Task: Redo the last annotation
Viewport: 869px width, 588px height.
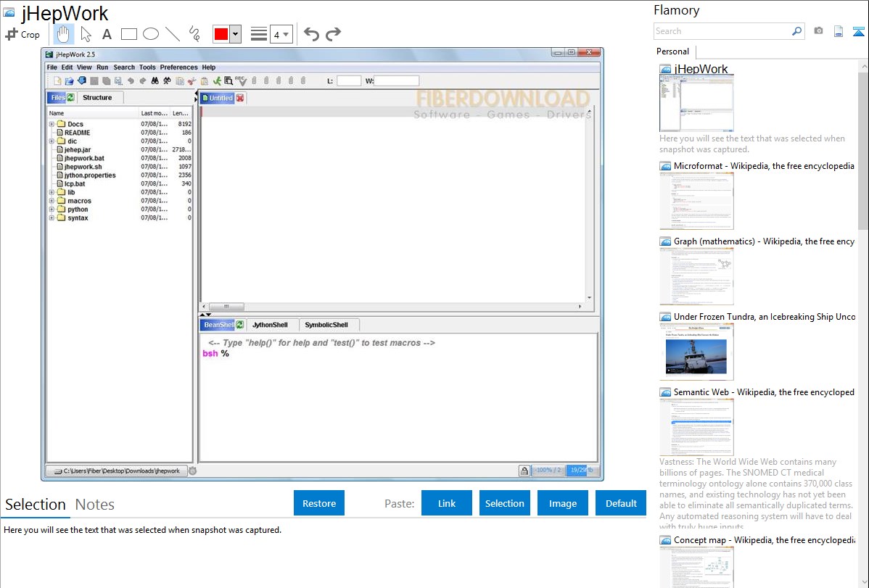Action: coord(333,34)
